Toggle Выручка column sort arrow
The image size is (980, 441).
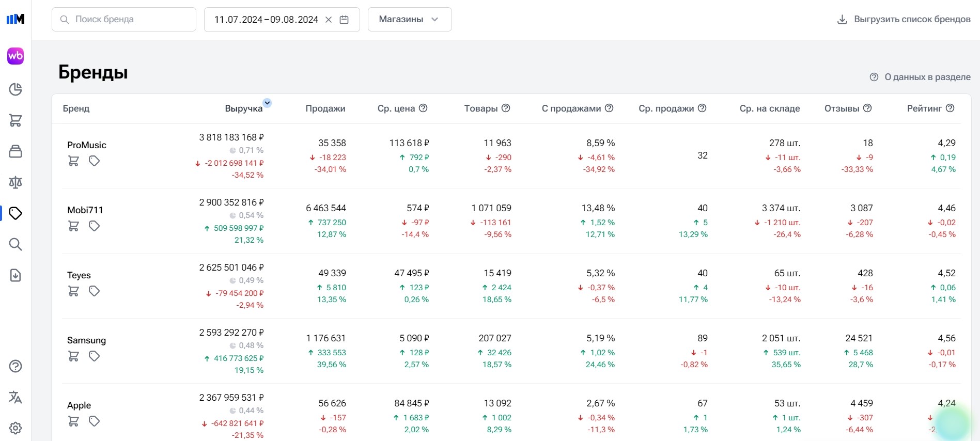click(267, 103)
